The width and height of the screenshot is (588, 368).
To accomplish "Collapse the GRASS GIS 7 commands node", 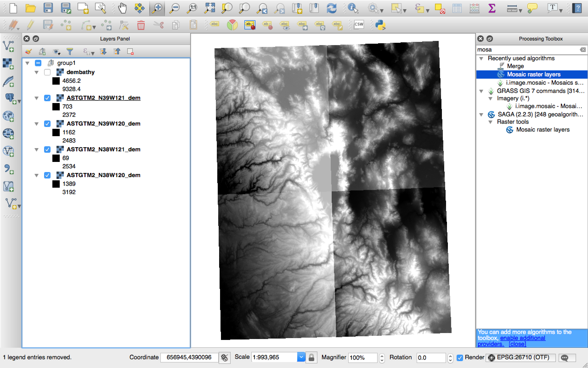I will [481, 91].
